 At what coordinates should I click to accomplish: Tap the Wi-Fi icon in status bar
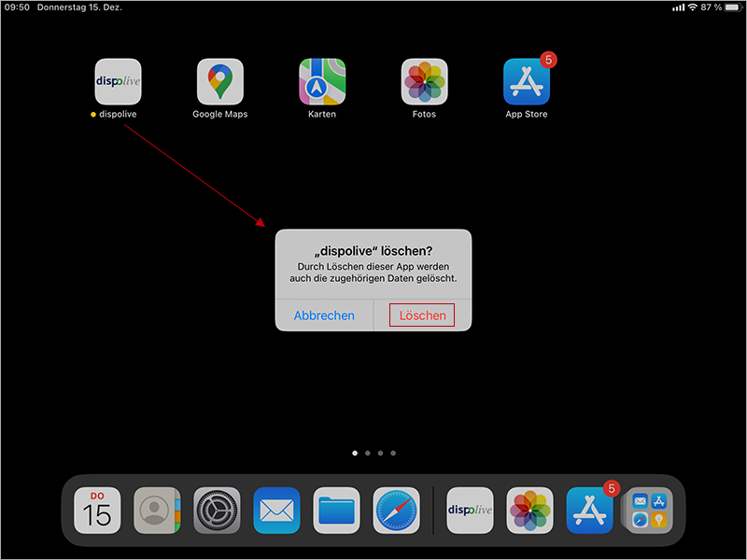[693, 7]
